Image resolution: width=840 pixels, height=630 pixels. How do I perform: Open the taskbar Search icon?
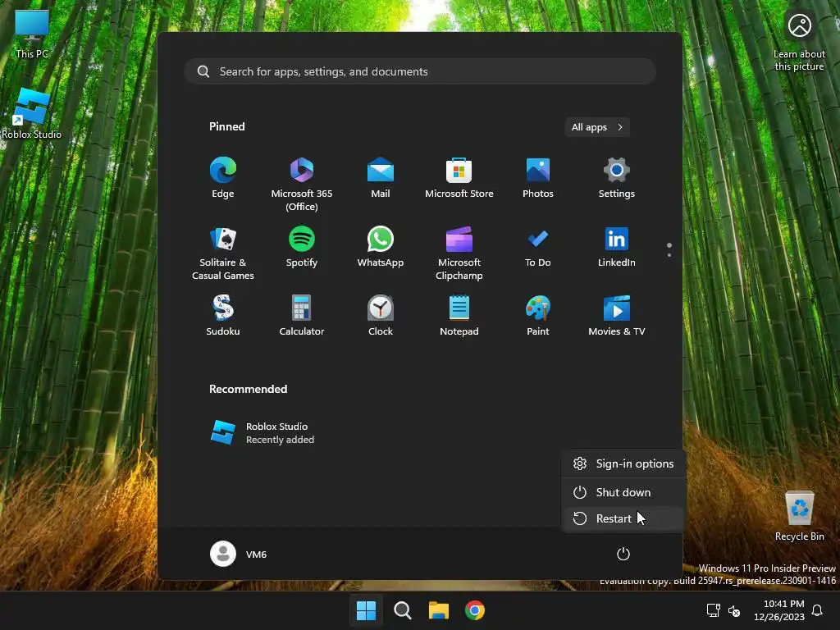pos(402,610)
